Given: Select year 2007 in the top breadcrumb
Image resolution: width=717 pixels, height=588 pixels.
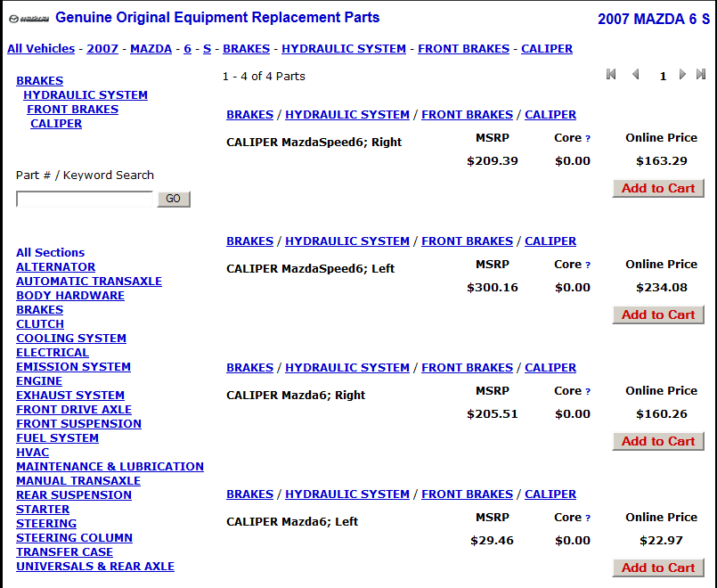Looking at the screenshot, I should tap(102, 48).
